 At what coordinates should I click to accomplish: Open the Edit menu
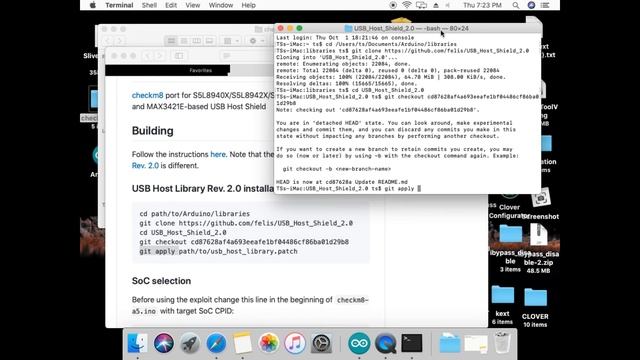[171, 5]
